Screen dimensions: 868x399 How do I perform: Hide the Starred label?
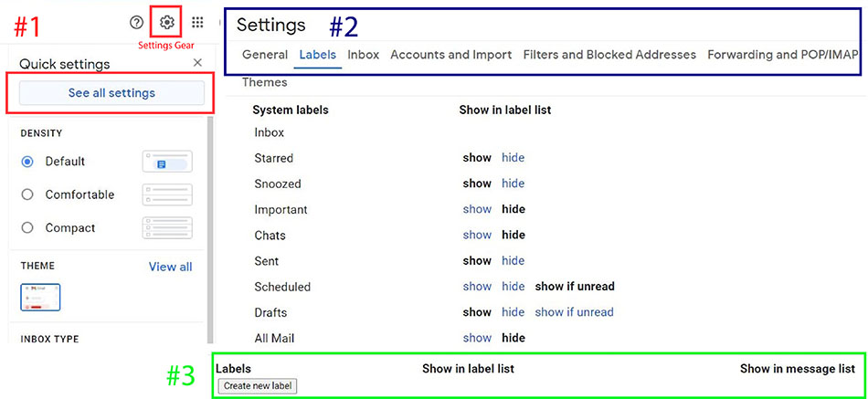tap(513, 158)
